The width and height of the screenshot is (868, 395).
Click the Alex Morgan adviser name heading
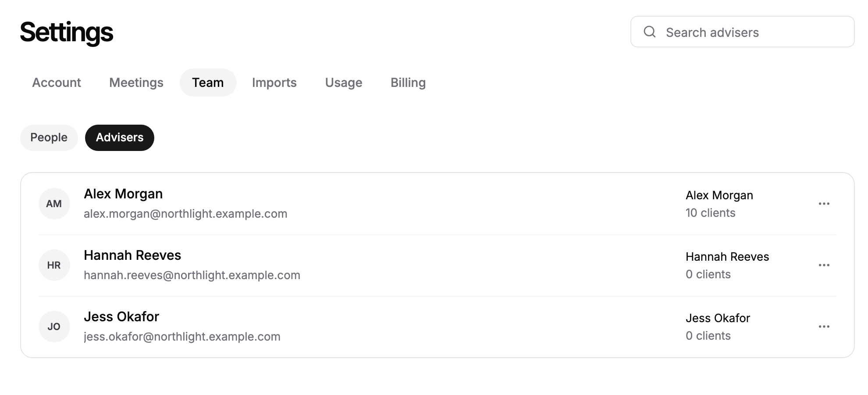123,194
